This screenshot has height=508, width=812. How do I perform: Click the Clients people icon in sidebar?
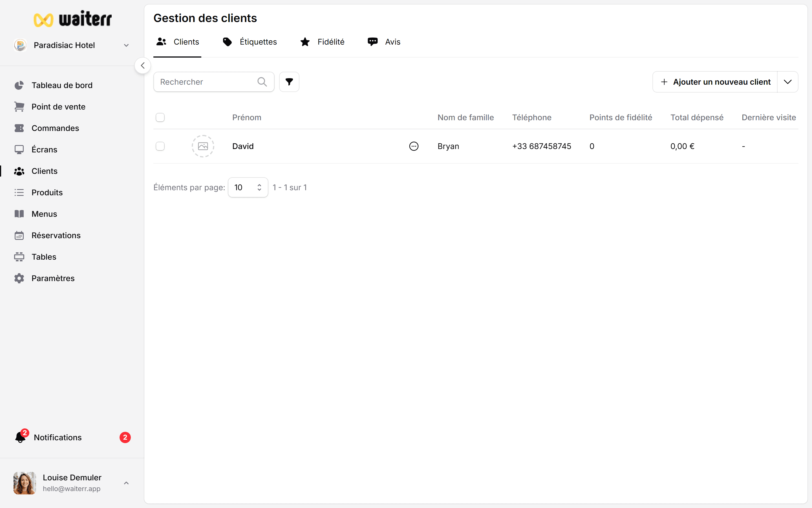(x=19, y=171)
